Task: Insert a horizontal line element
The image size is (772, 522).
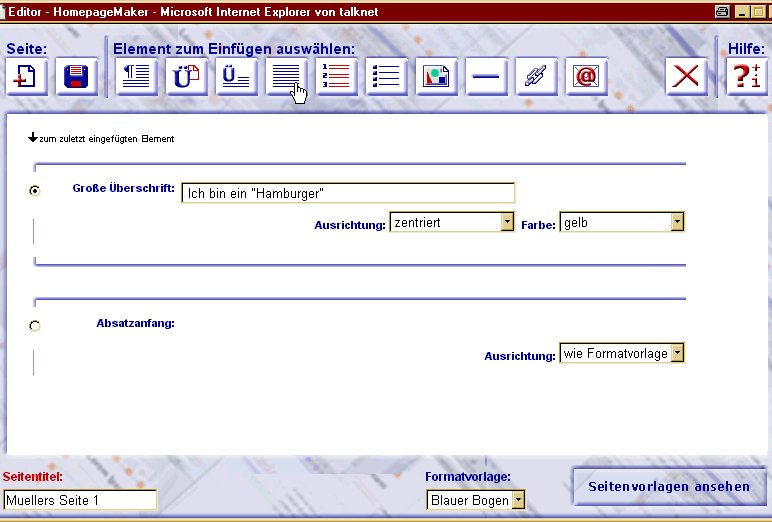Action: click(487, 78)
